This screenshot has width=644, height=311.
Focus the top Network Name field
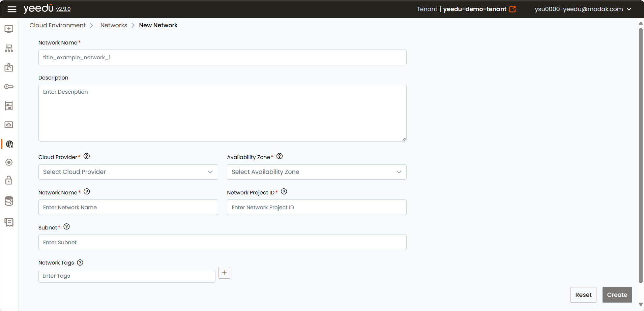(222, 57)
